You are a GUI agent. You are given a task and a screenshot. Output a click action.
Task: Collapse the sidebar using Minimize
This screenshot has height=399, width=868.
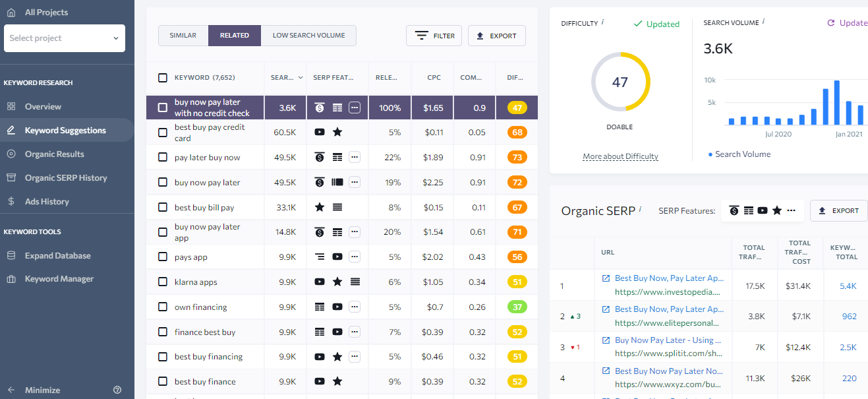[38, 390]
